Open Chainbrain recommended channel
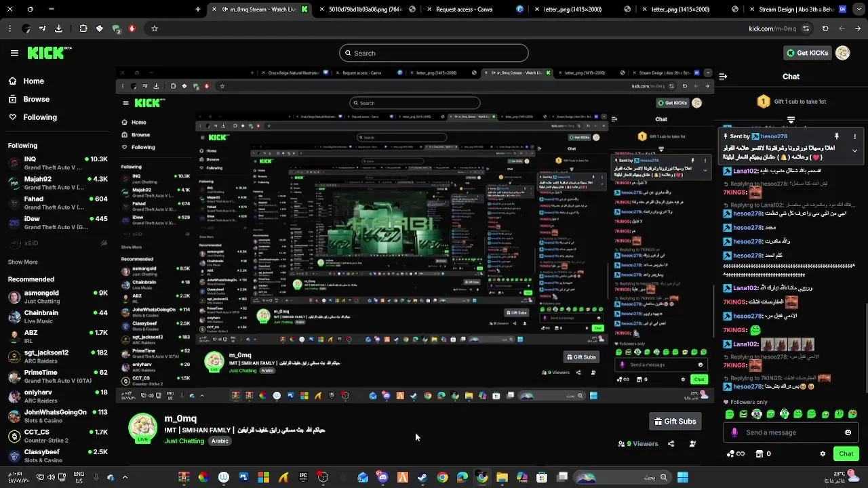 [58, 317]
